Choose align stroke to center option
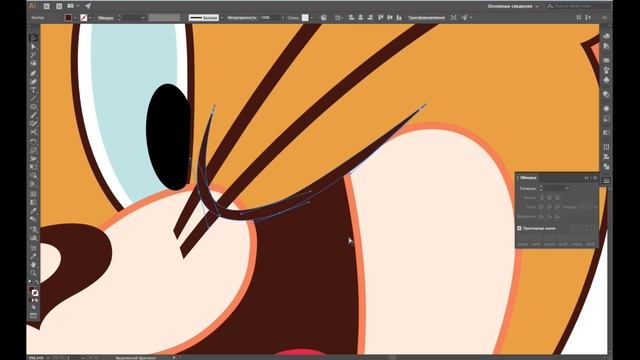The width and height of the screenshot is (640, 360). [542, 216]
